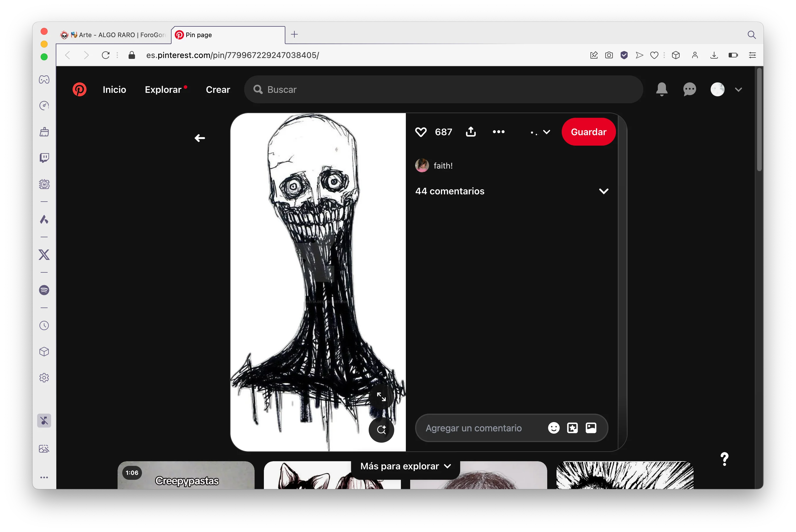The image size is (796, 532).
Task: Switch to the Arte - ALGO RARO tab
Action: 114,35
